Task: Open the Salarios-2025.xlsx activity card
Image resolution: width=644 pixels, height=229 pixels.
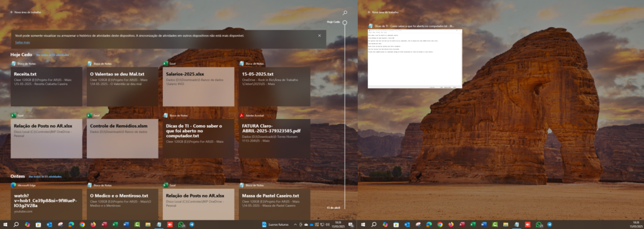Action: pos(198,87)
